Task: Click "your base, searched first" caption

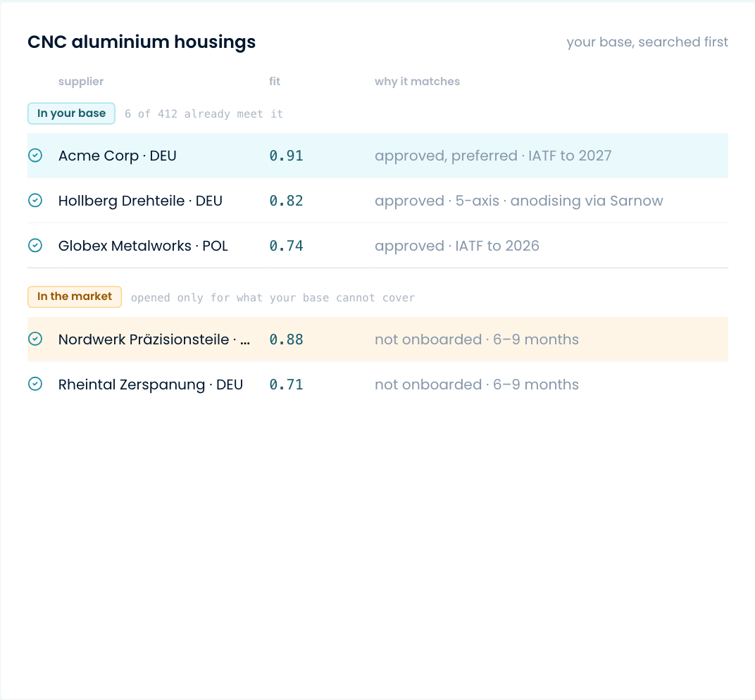Action: [647, 42]
